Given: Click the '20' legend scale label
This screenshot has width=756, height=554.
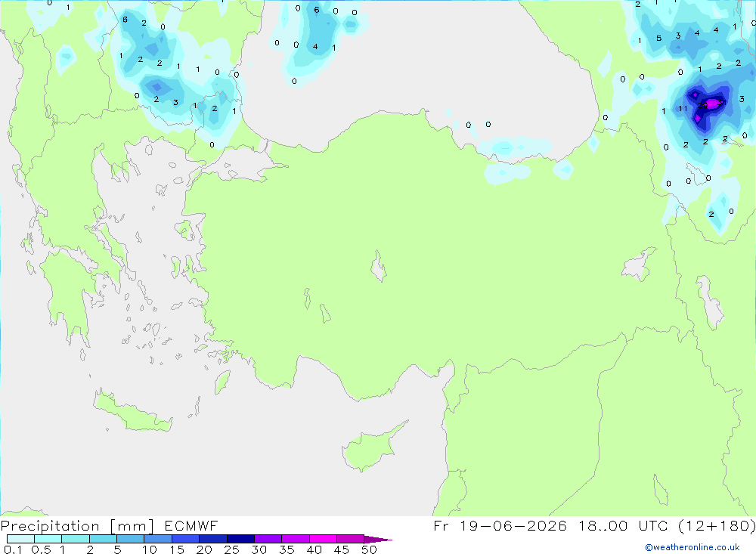Looking at the screenshot, I should click(204, 549).
